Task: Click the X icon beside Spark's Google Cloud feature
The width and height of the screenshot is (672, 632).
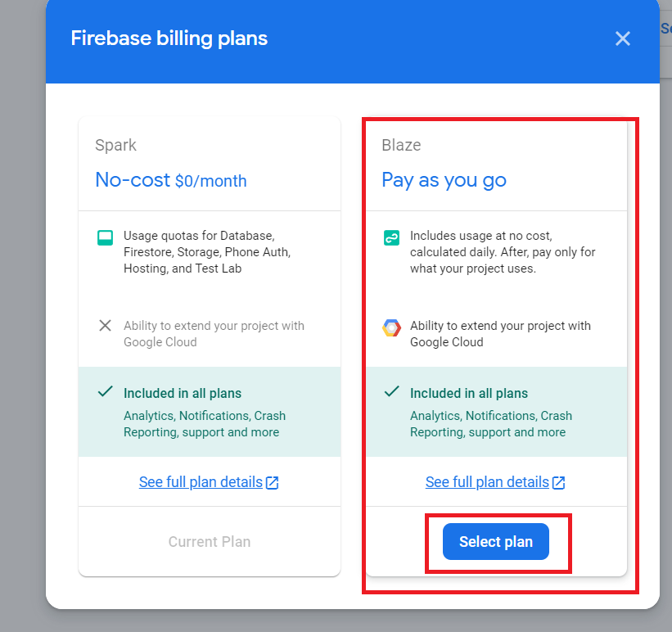Action: click(105, 325)
